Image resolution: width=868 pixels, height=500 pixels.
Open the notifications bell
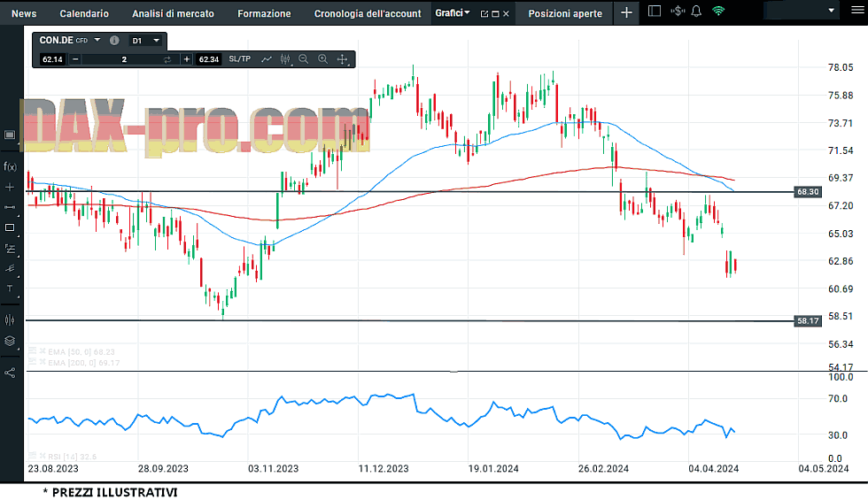[x=696, y=11]
